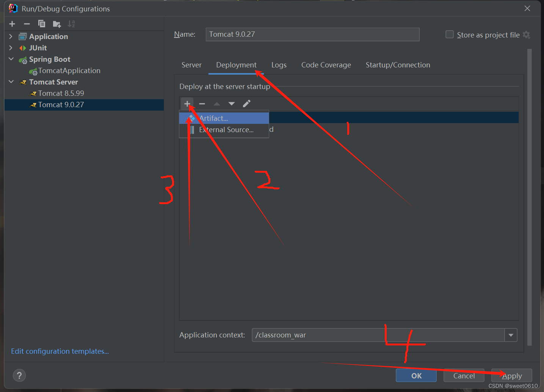
Task: Select the Tomcat 8.5.99 configuration
Action: (x=61, y=93)
